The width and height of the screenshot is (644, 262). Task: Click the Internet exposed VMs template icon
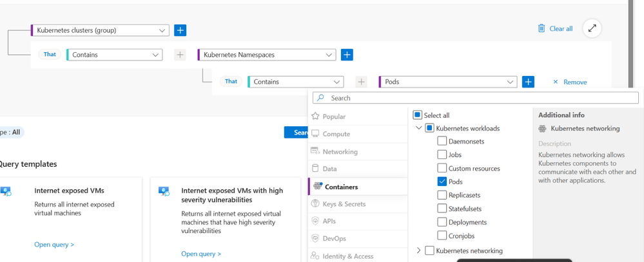6,191
